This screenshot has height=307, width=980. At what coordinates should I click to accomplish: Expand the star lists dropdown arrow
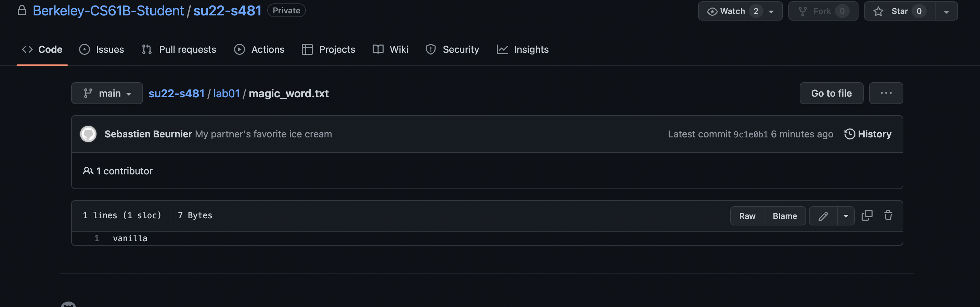tap(946, 11)
